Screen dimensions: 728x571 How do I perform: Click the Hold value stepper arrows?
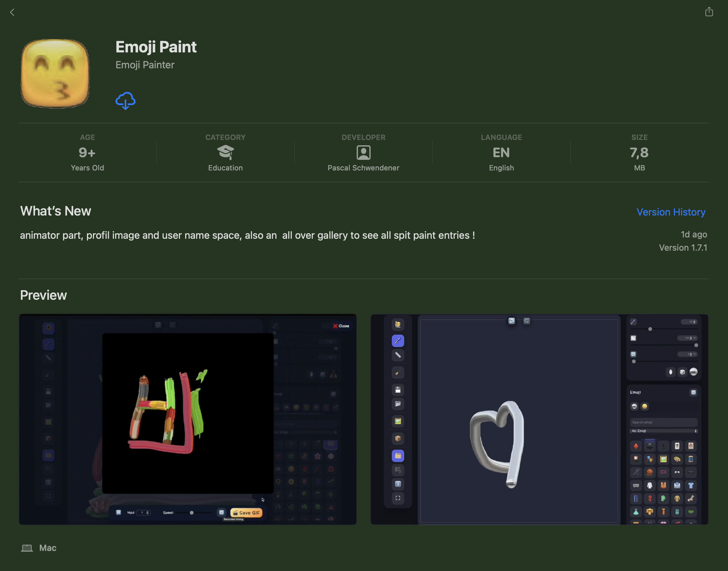tap(148, 513)
